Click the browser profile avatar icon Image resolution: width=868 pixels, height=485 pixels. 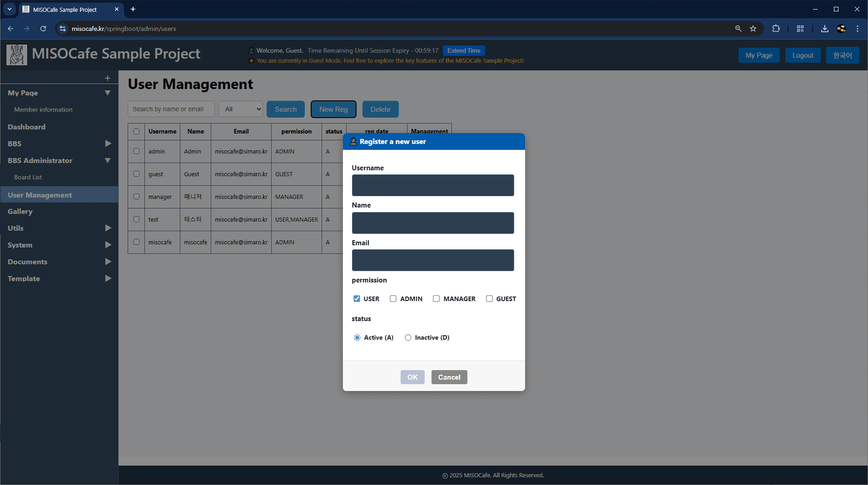[841, 29]
